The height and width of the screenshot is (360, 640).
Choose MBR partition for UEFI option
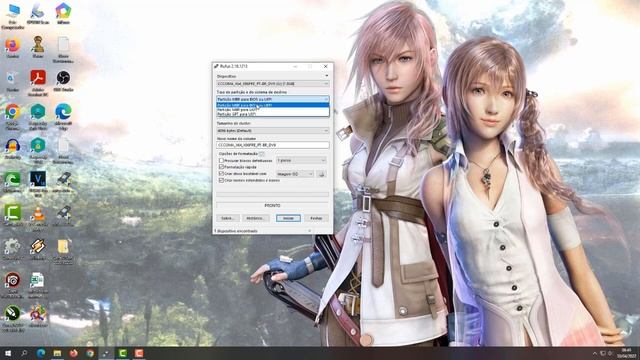pos(273,110)
